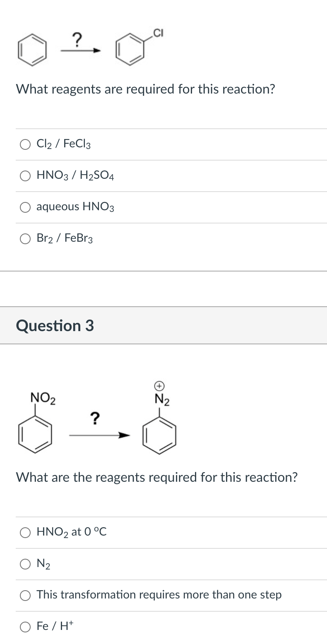Screen dimensions: 327x644
Task: Click the Cl2 / FeCl3 label text
Action: tap(64, 144)
